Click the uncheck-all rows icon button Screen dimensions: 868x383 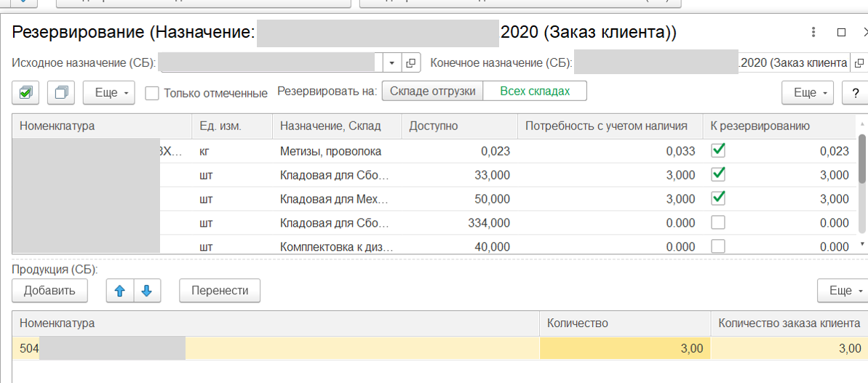61,93
